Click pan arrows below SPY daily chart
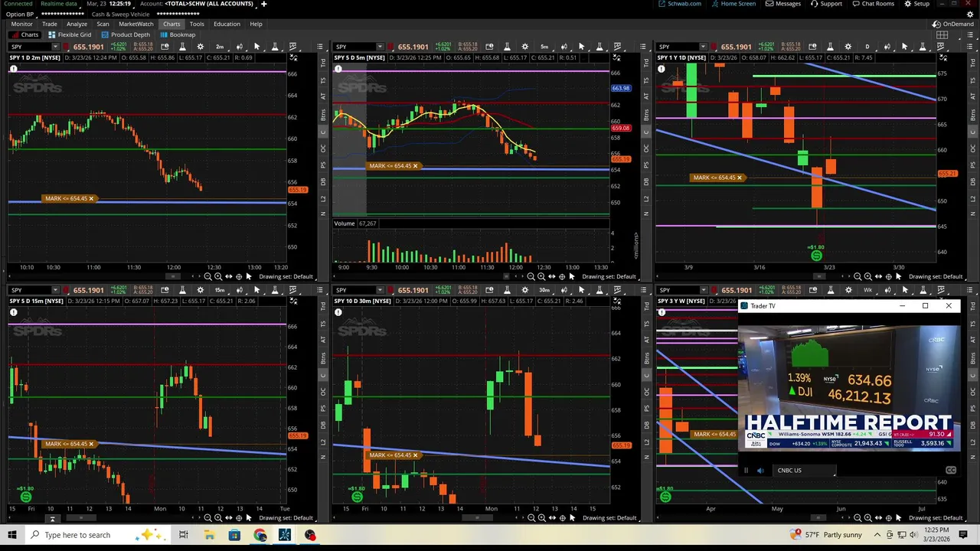Image resolution: width=980 pixels, height=551 pixels. (878, 276)
